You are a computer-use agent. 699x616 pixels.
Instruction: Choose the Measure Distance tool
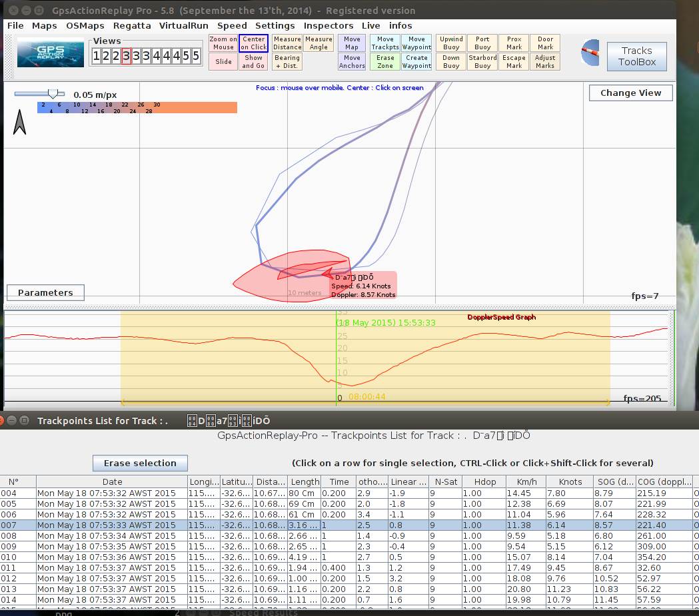tap(287, 43)
